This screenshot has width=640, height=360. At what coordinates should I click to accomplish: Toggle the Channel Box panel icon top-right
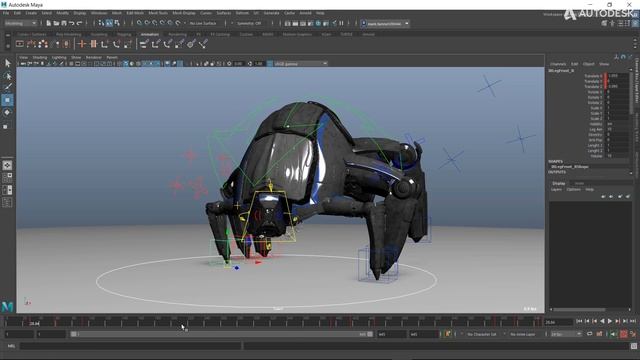(635, 24)
